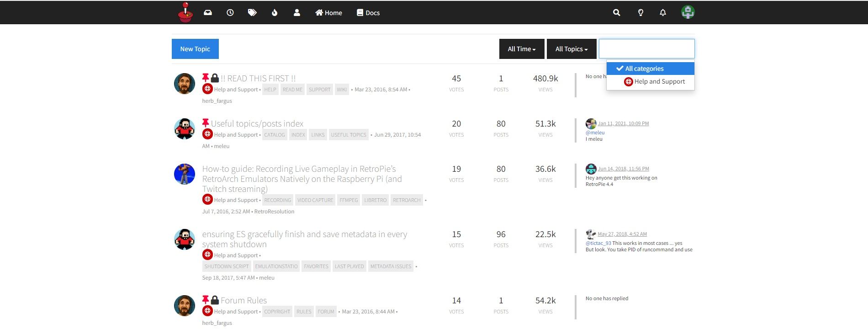868x334 pixels.
Task: Open the unread topics inbox icon
Action: (x=208, y=13)
